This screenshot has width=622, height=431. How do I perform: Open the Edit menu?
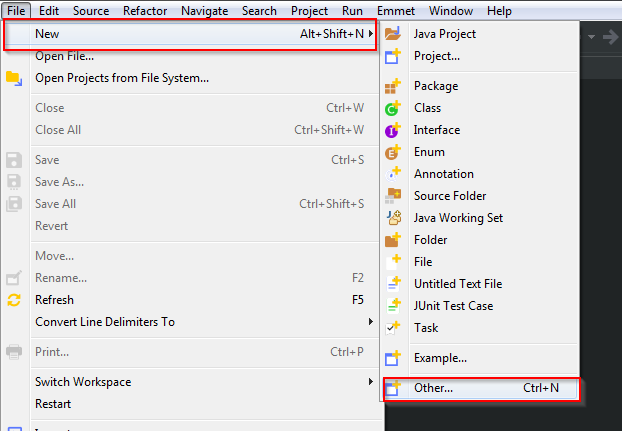(x=49, y=11)
